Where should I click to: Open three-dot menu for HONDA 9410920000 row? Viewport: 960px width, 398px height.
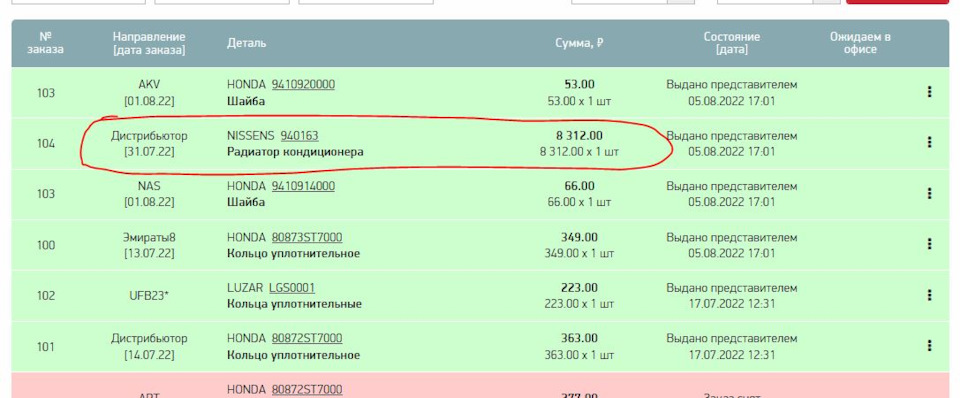pyautogui.click(x=929, y=92)
